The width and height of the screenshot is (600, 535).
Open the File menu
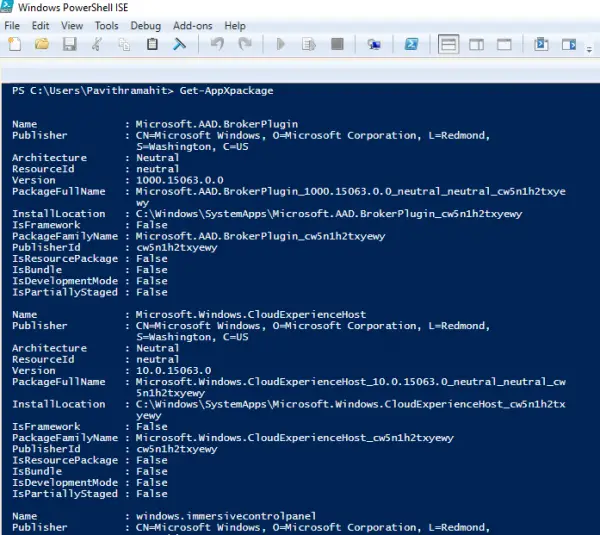coord(12,26)
